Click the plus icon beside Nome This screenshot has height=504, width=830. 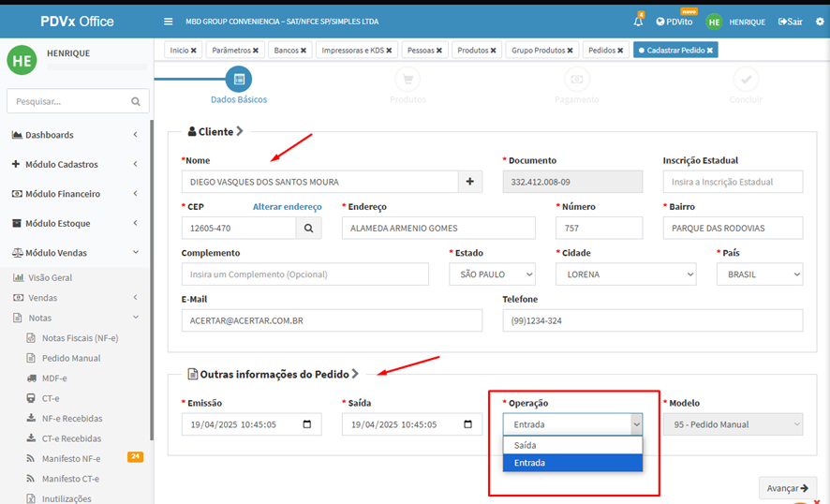point(470,182)
